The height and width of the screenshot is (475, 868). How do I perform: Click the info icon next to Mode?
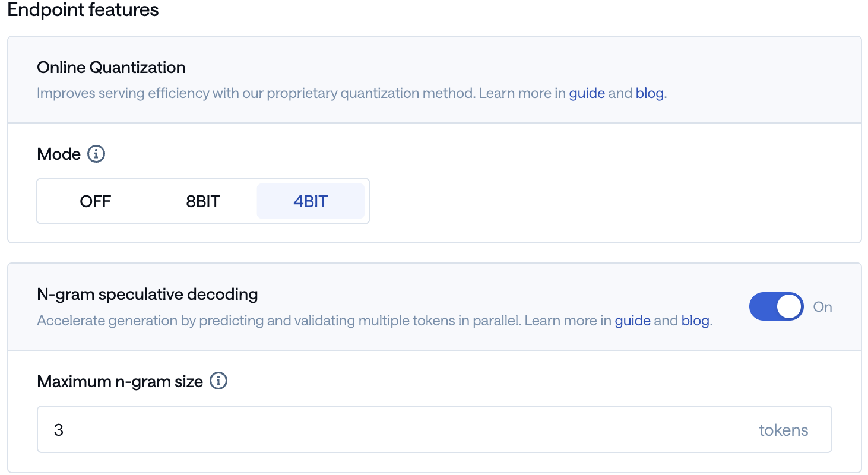click(x=96, y=154)
